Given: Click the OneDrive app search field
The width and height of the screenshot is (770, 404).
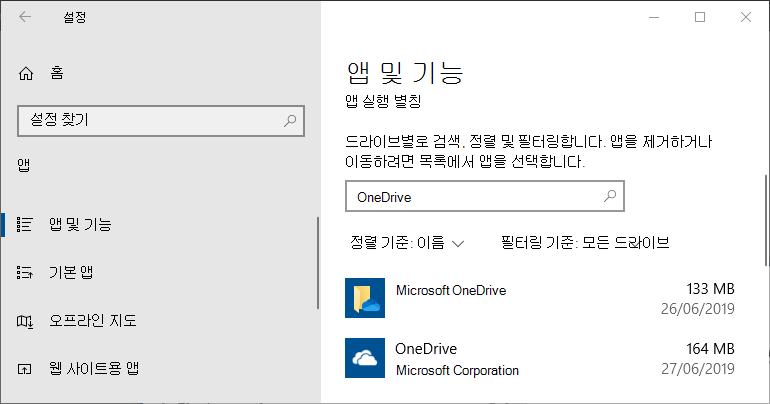Looking at the screenshot, I should 485,196.
